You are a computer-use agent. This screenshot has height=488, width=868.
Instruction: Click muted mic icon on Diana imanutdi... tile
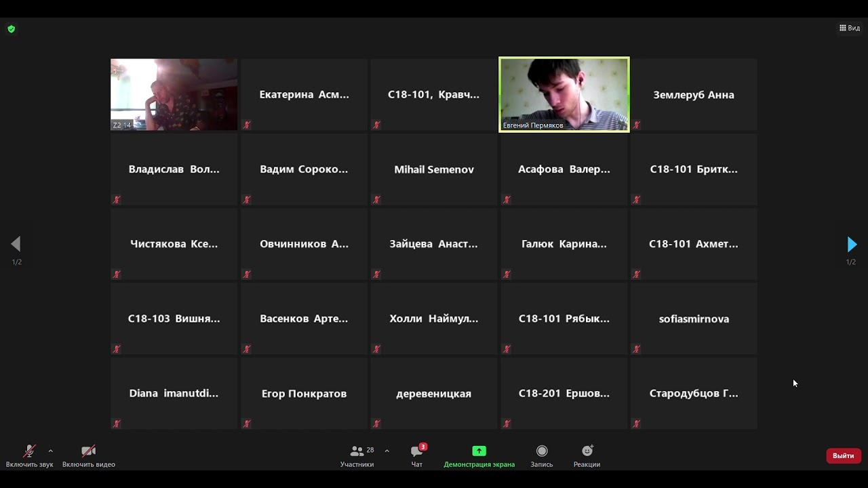click(117, 424)
